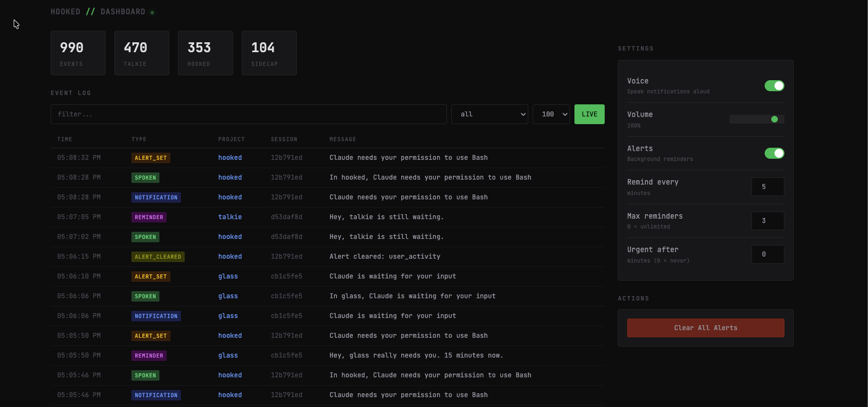Click the ACTIONS section heading
The height and width of the screenshot is (407, 868).
point(633,299)
